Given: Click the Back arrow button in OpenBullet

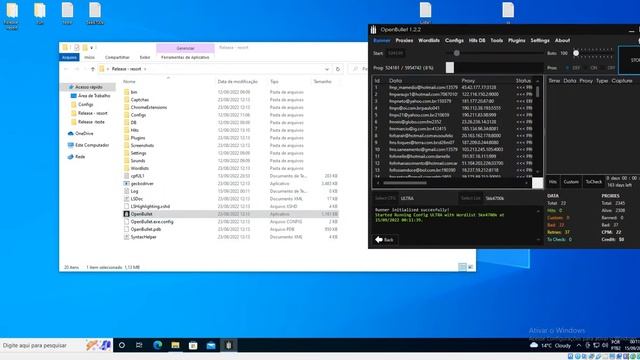Looking at the screenshot, I should [384, 240].
